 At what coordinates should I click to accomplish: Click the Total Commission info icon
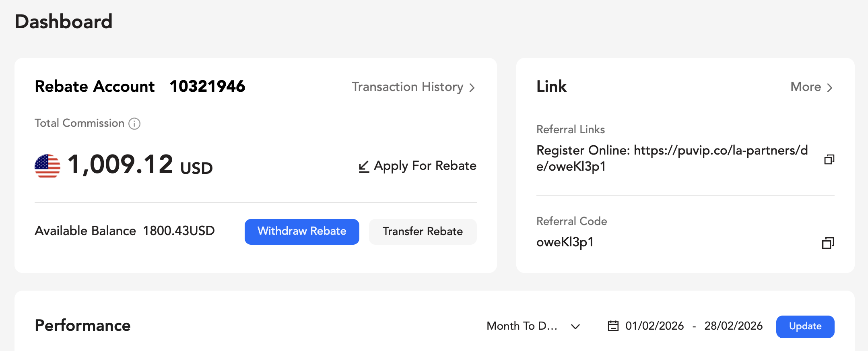(134, 124)
